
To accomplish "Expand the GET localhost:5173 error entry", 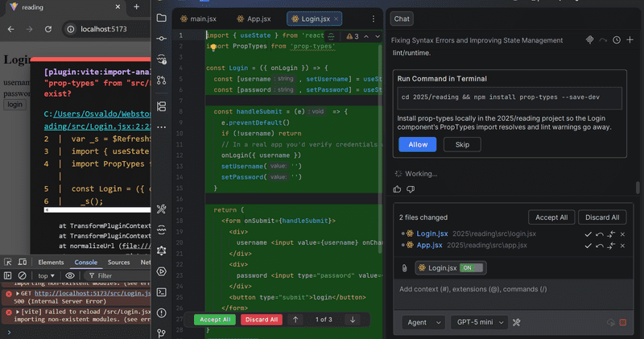I will tap(18, 293).
